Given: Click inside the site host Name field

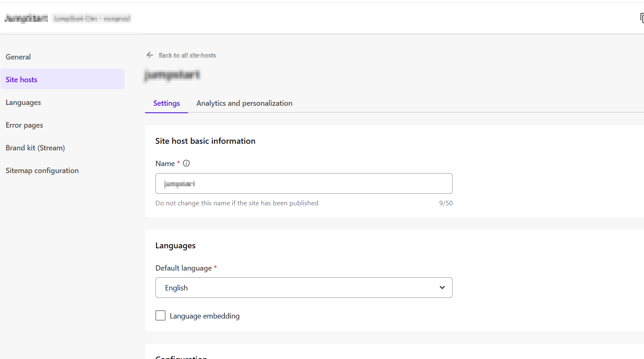Looking at the screenshot, I should point(304,183).
